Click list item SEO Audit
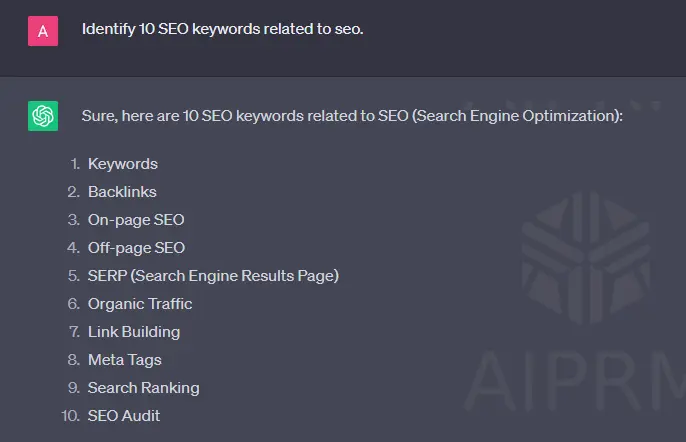The image size is (686, 442). tap(124, 416)
